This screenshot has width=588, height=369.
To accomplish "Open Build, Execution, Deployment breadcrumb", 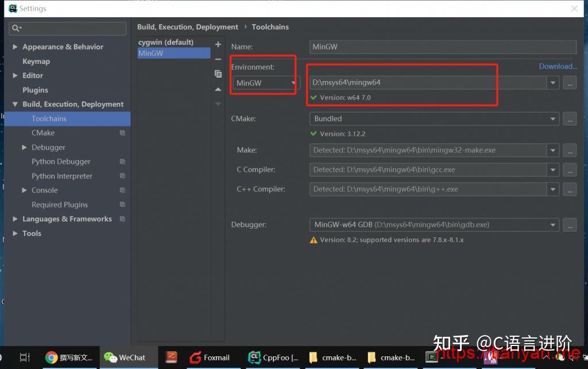I will [187, 26].
